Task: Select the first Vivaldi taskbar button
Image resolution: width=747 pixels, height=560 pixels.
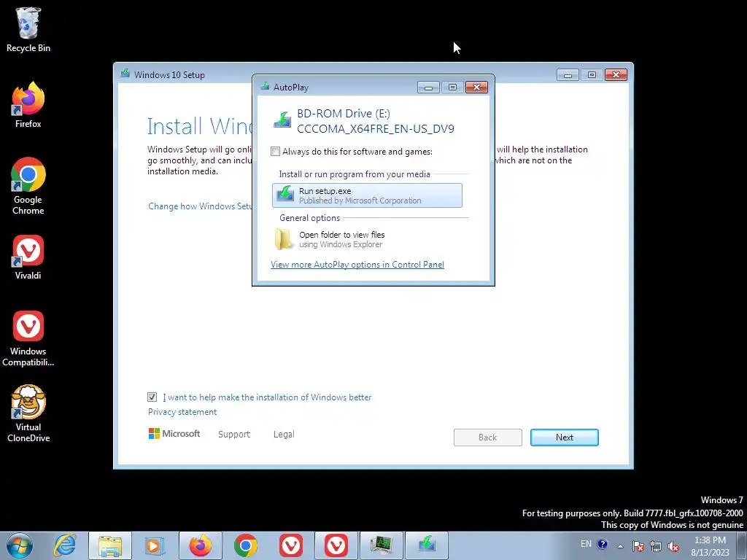Action: [x=290, y=545]
